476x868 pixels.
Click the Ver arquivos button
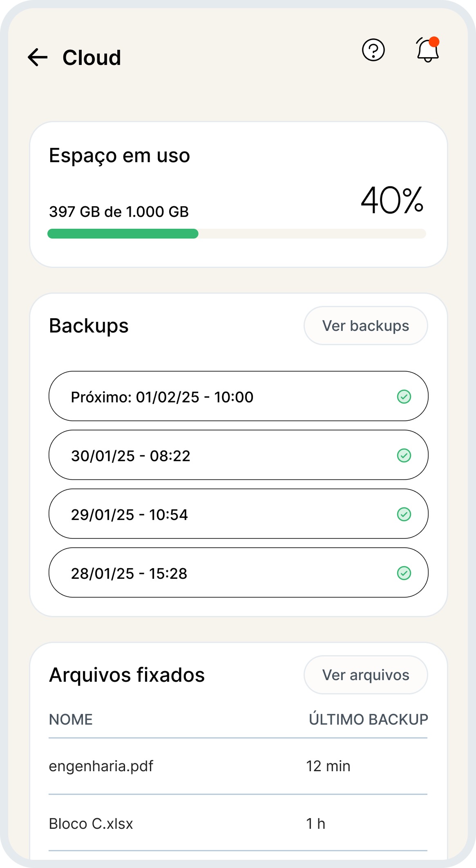[365, 675]
